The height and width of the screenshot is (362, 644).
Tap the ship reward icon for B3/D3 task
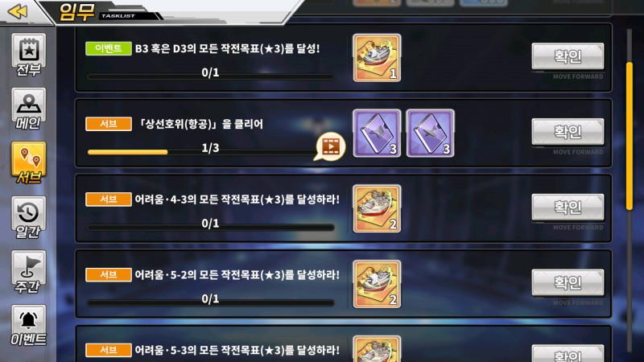(377, 58)
